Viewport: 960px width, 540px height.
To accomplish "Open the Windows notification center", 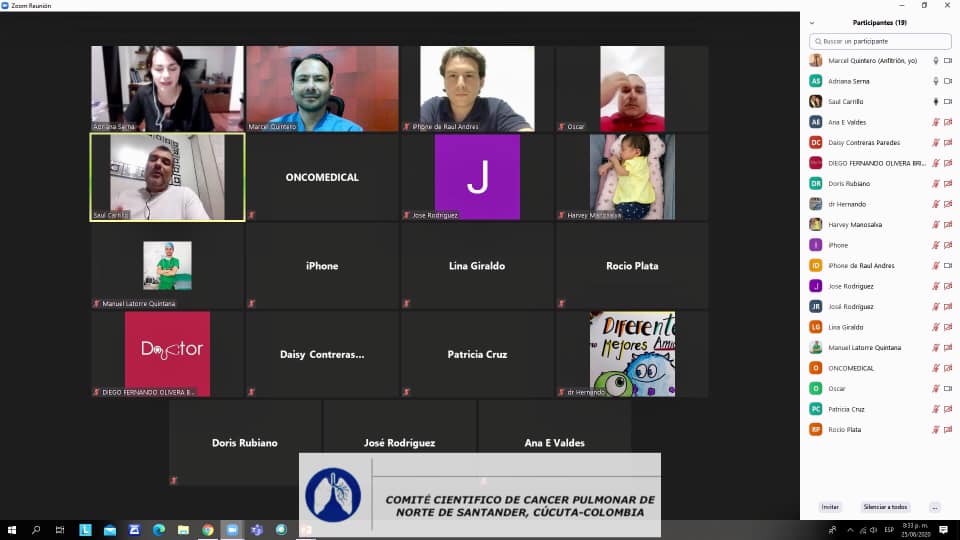I will coord(943,530).
